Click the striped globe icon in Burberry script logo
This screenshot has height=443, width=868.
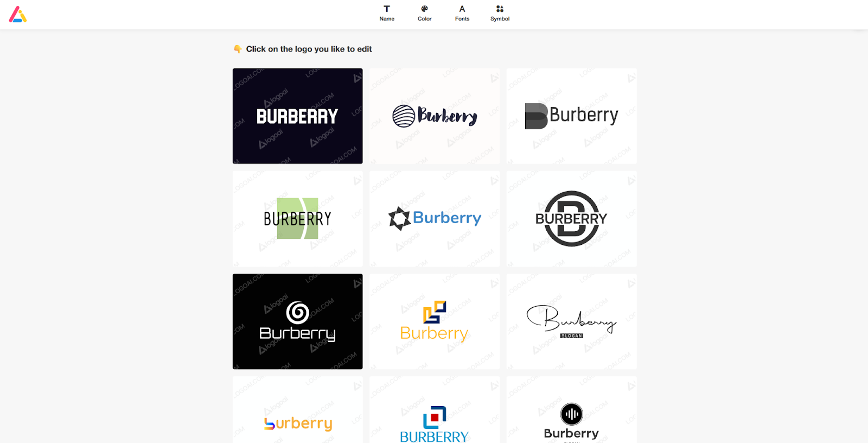tap(404, 116)
